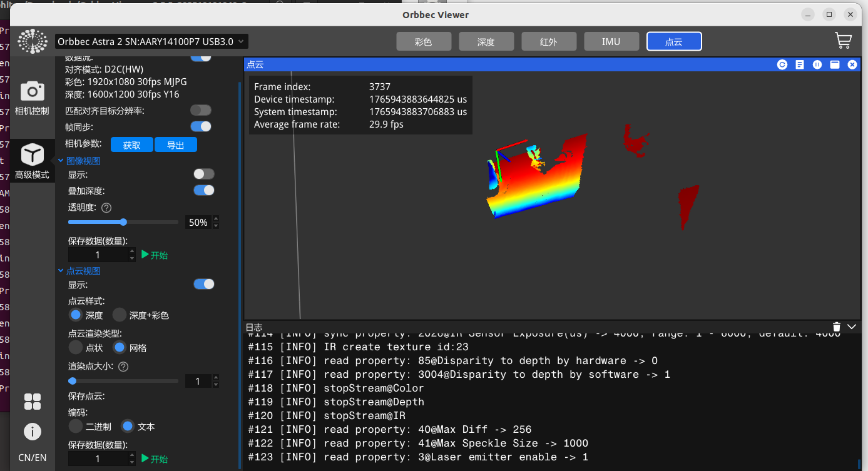Click log line #123 Laser emitter enable
This screenshot has width=868, height=471.
[x=418, y=457]
